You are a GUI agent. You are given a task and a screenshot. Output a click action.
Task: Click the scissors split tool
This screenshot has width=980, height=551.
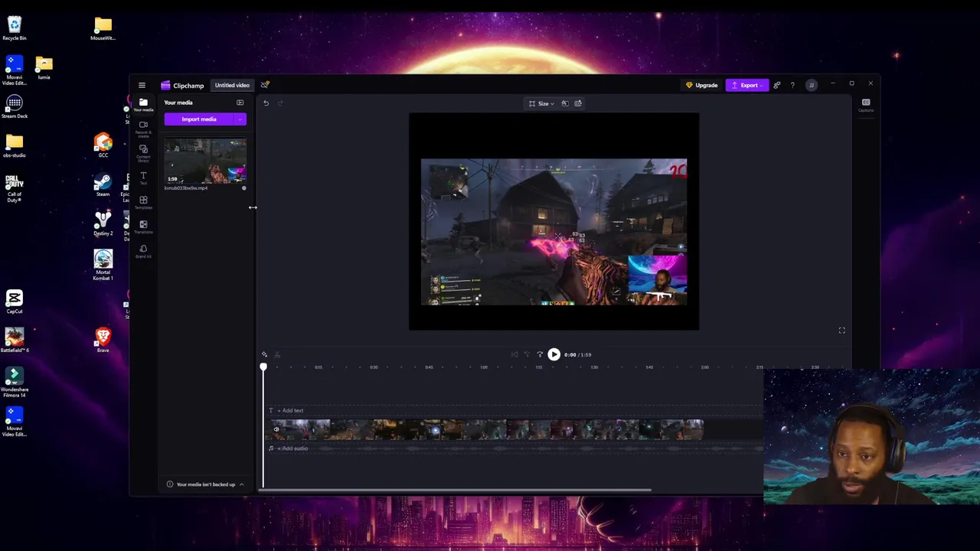pos(277,354)
